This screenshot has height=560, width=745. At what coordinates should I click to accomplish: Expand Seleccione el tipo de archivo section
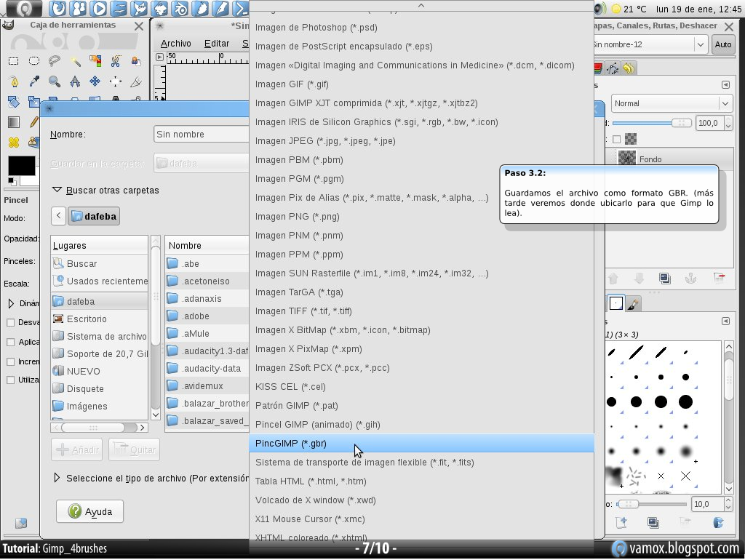[x=57, y=478]
